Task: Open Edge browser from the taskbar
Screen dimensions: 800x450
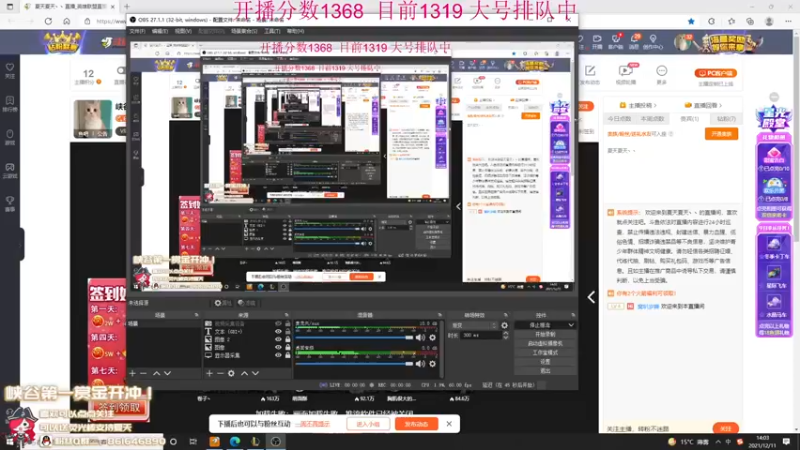Action: point(235,441)
